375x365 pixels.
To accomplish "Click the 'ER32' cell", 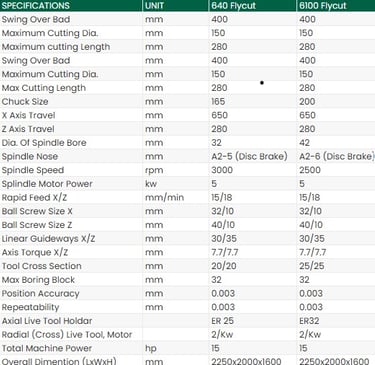I will [309, 321].
